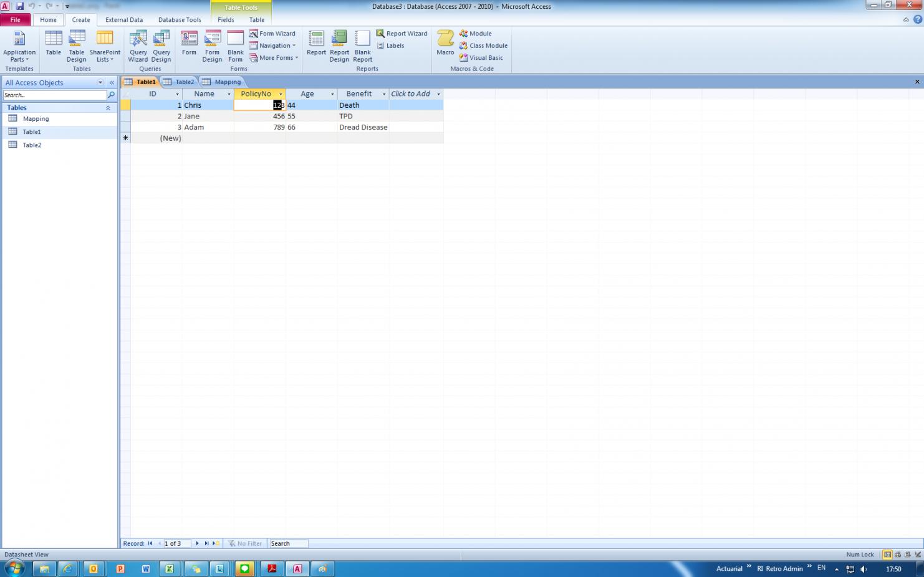Image resolution: width=924 pixels, height=577 pixels.
Task: Save the database with Quick Access Save
Action: pos(19,6)
